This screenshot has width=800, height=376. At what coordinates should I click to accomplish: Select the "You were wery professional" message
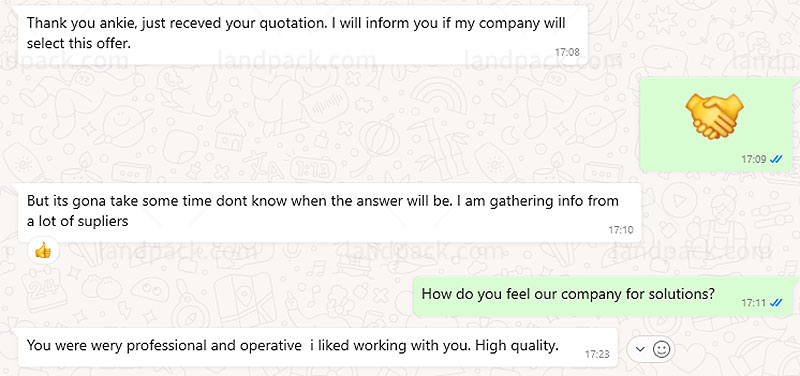click(x=318, y=347)
